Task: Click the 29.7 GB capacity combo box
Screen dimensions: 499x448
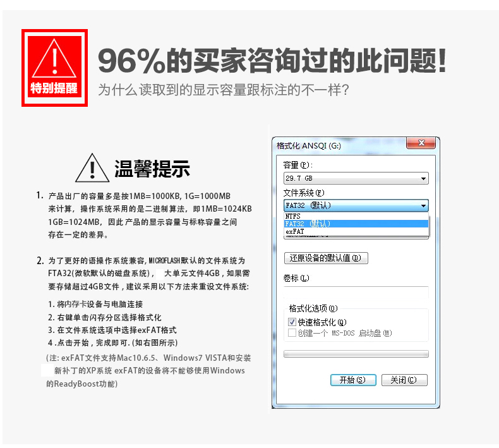Action: [356, 178]
